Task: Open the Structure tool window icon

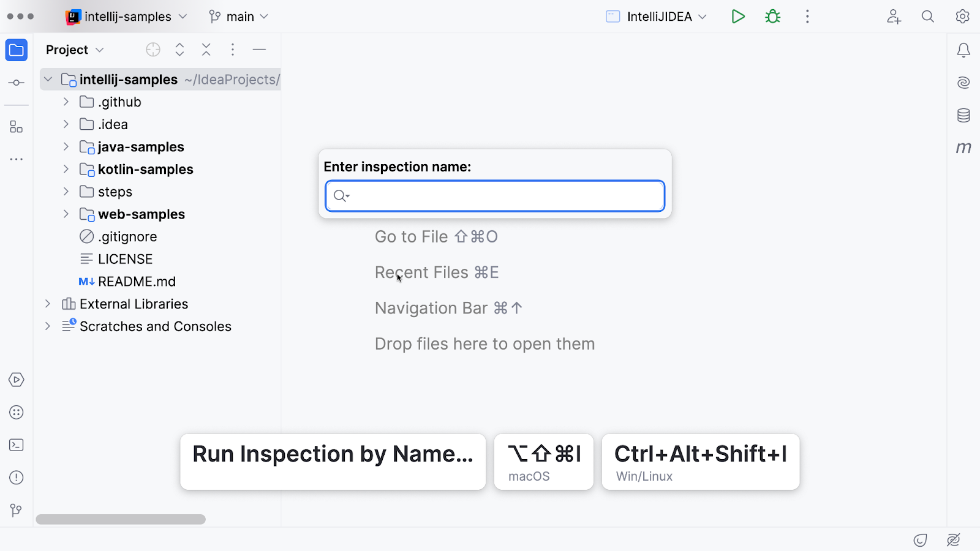Action: pos(17,127)
